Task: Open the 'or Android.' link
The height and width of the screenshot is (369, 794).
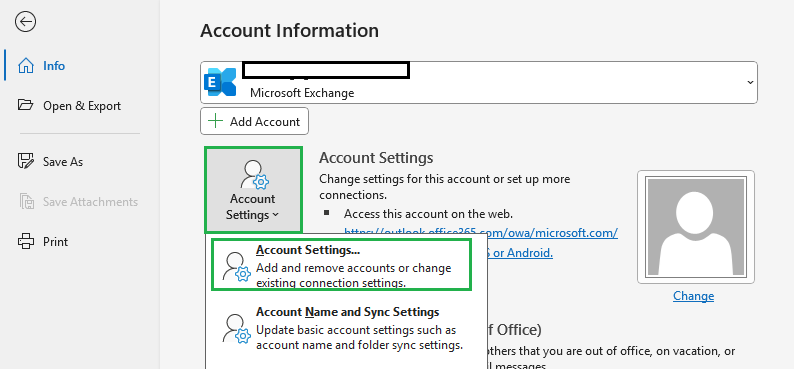Action: pos(520,252)
